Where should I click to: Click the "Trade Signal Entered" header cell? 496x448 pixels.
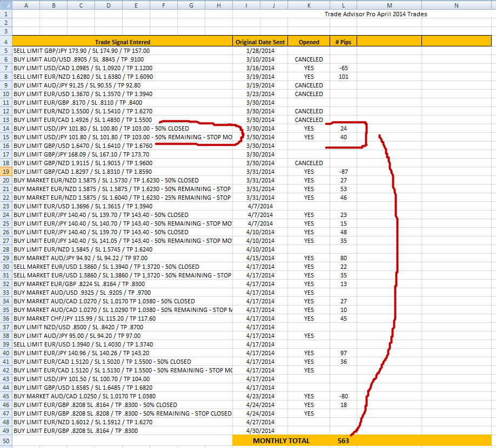tap(123, 42)
